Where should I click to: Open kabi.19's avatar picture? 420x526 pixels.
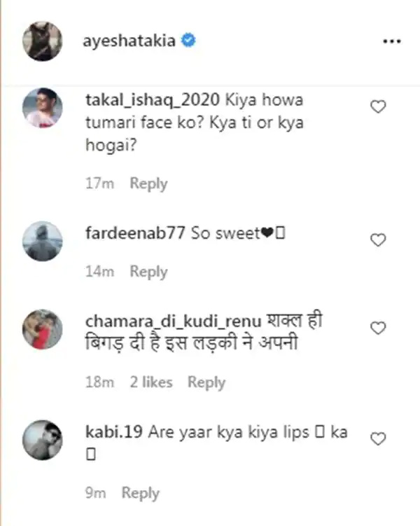(x=43, y=440)
